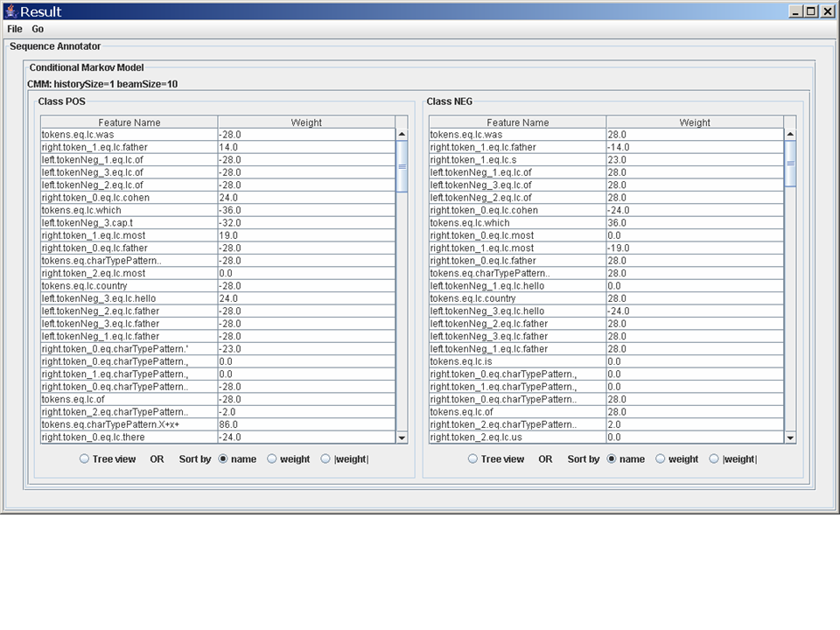
Task: Sort Class POS table by weight
Action: tap(272, 458)
